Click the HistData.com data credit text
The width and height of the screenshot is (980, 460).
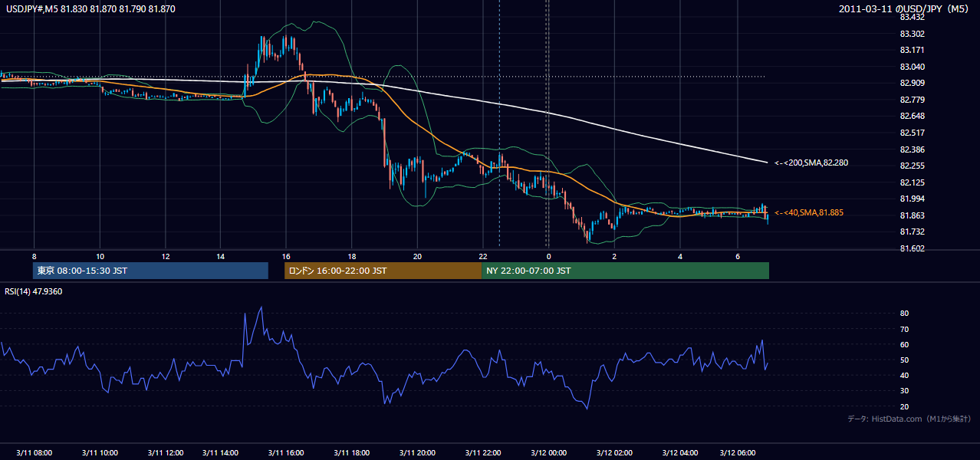click(909, 419)
